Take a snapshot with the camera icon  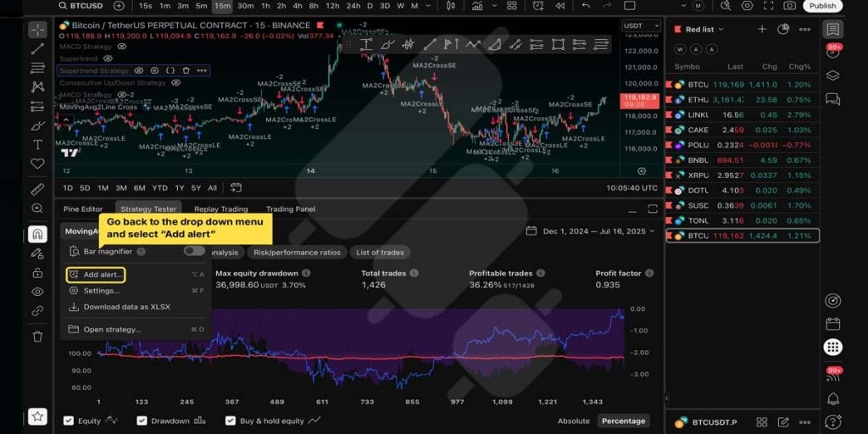pyautogui.click(x=789, y=6)
